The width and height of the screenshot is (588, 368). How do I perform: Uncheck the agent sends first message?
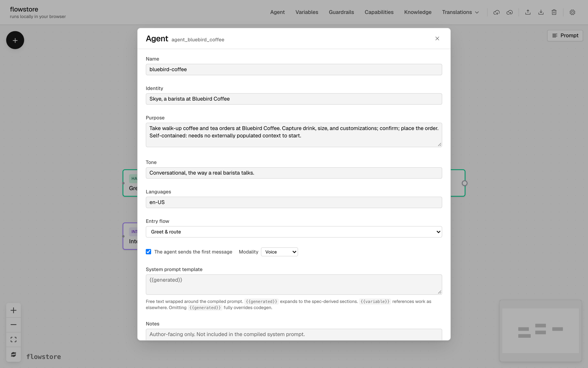[x=148, y=252]
